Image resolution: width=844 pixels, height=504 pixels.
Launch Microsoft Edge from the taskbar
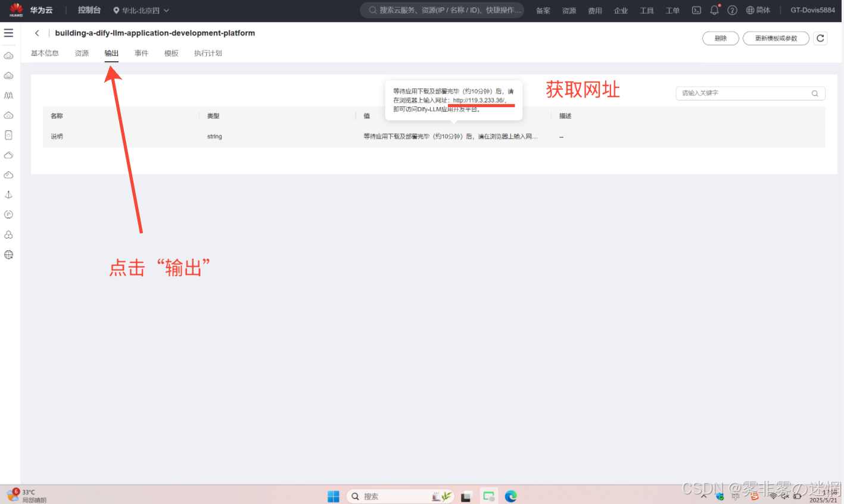click(510, 496)
